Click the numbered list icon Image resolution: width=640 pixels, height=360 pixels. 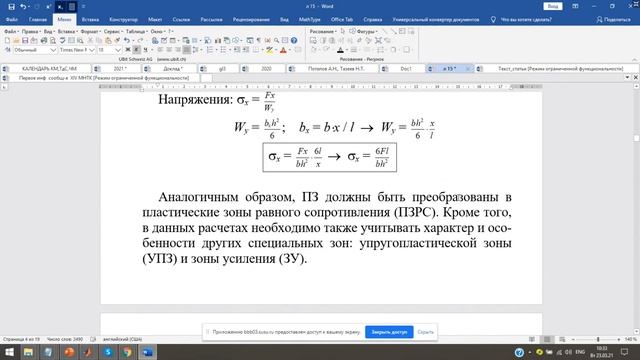pyautogui.click(x=210, y=50)
